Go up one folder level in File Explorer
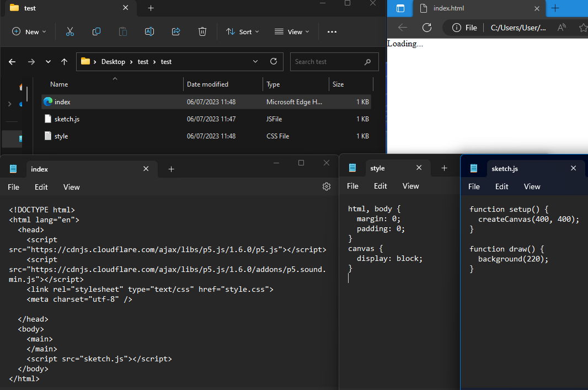 tap(64, 62)
